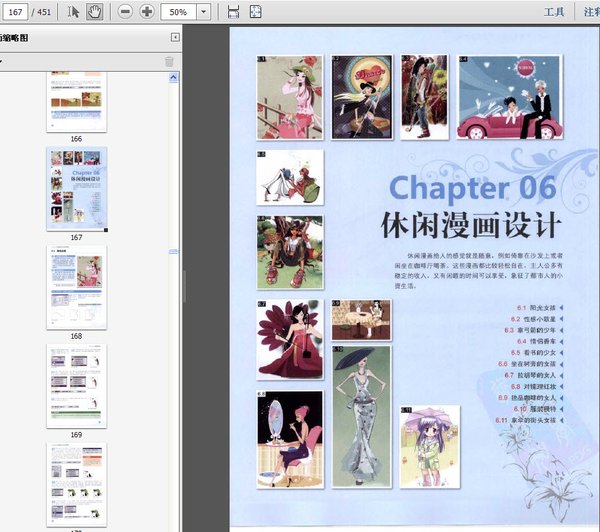Viewport: 600px width, 532px height.
Task: Fit one full page in window
Action: [x=256, y=12]
